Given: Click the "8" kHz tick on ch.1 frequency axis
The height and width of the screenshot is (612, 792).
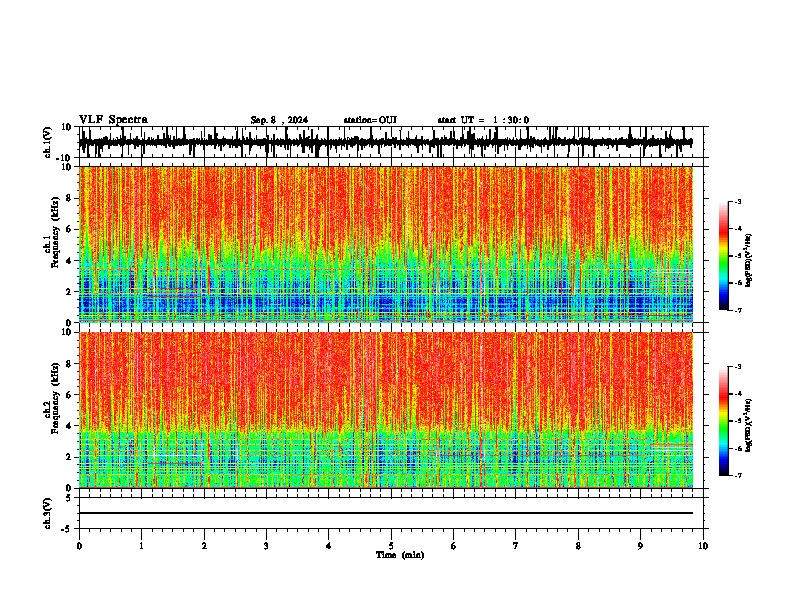Looking at the screenshot, I should 70,198.
